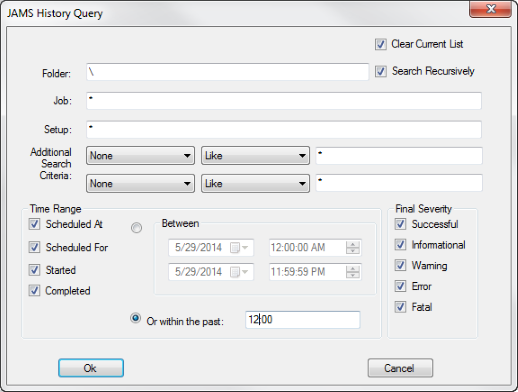
Task: Focus the Setup text field
Action: point(284,129)
